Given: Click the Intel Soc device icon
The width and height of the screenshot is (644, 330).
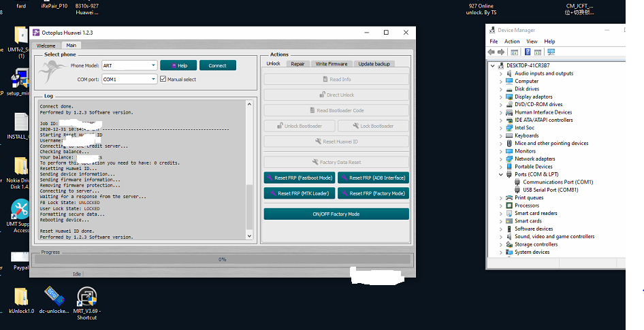Looking at the screenshot, I should coord(510,128).
